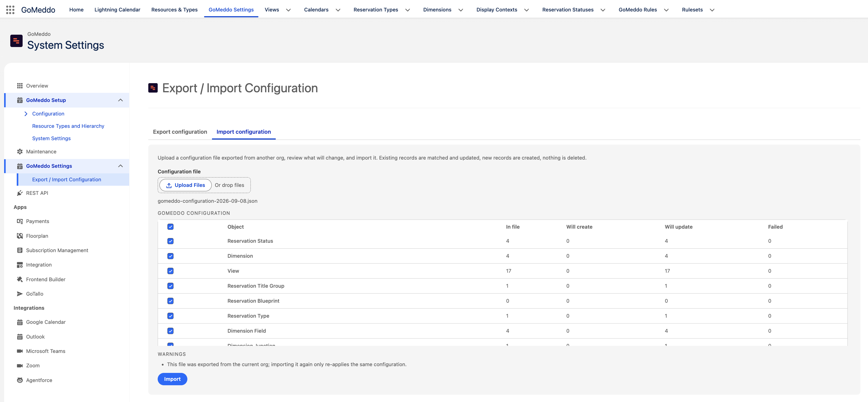Viewport: 868px width, 402px height.
Task: Click the GoMeddo Settings calendar icon
Action: click(x=20, y=166)
